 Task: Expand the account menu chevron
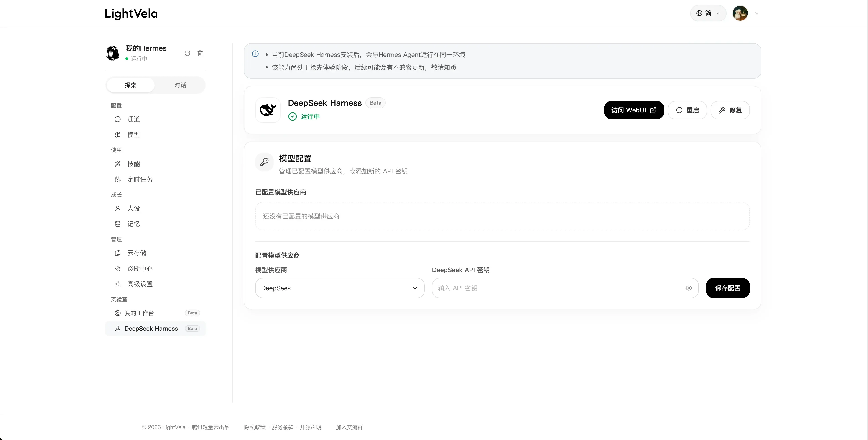click(756, 13)
